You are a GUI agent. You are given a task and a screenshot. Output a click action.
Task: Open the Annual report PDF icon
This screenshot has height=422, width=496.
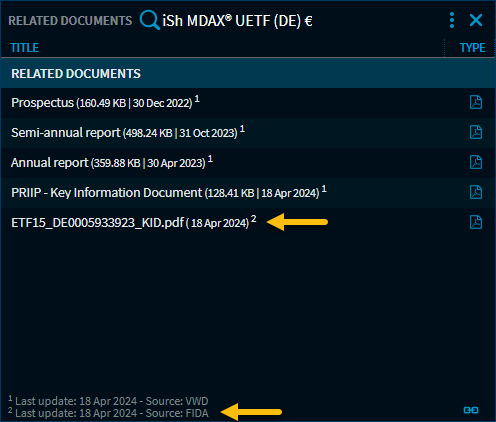click(x=476, y=162)
